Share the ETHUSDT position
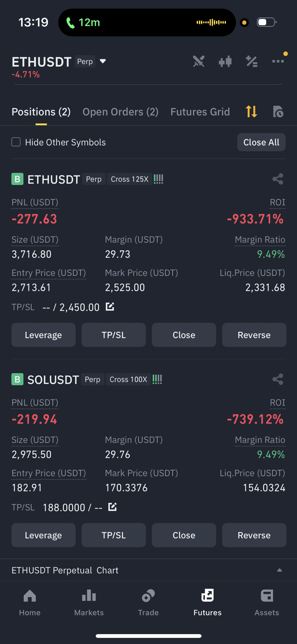Screen dimensions: 297x644 278,179
